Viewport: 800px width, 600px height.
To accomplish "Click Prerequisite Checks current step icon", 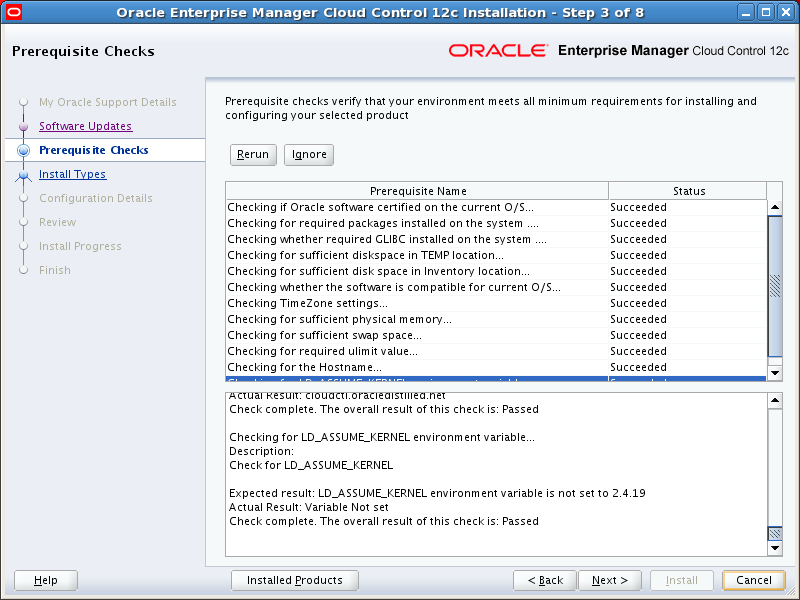I will 23,150.
